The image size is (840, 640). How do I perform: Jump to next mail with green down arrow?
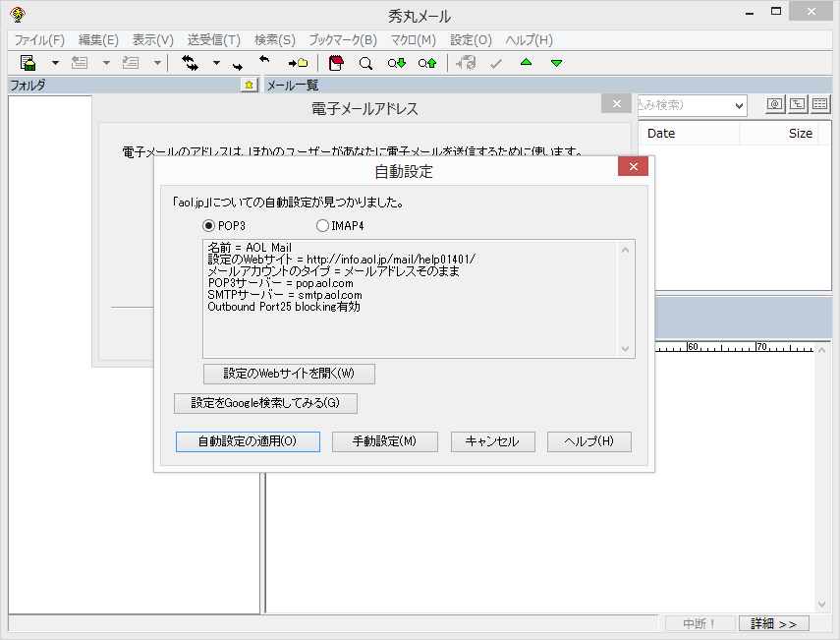555,62
